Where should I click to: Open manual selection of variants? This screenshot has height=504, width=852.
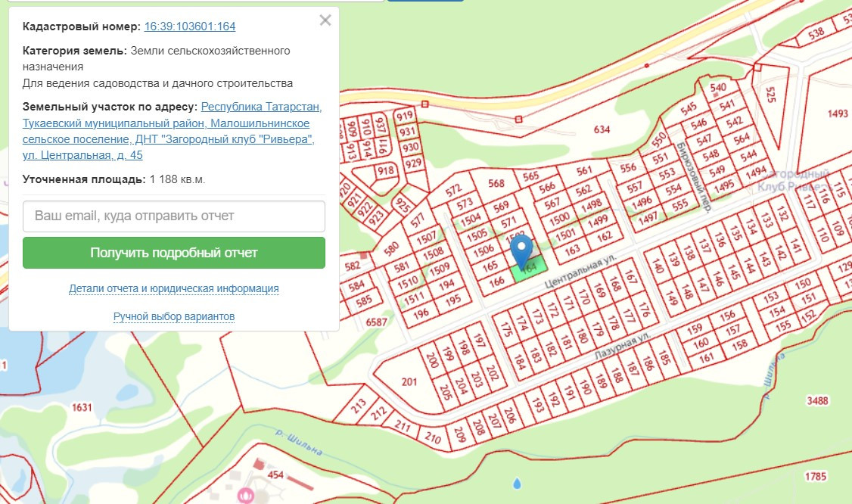[174, 316]
